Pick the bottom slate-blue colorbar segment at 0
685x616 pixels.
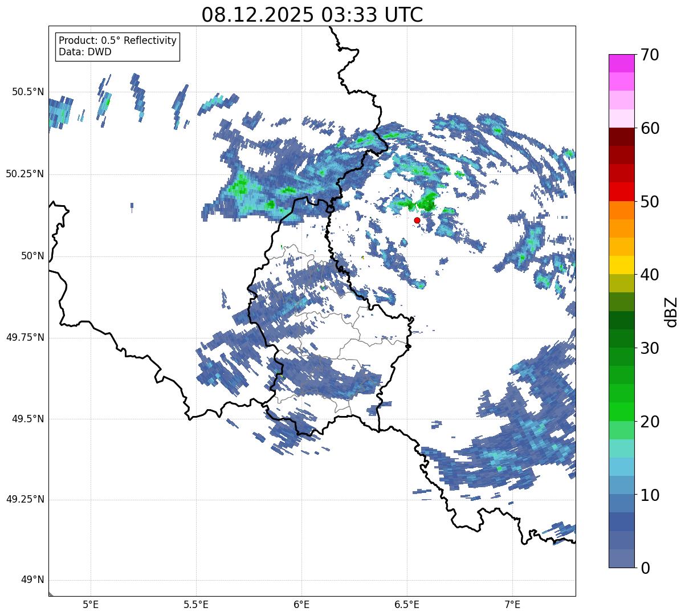[622, 558]
